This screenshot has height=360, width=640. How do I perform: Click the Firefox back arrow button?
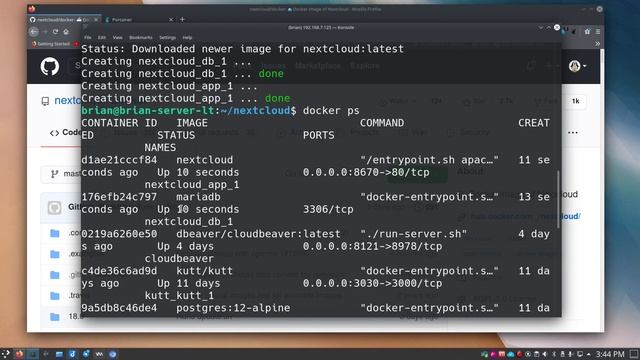click(x=34, y=31)
